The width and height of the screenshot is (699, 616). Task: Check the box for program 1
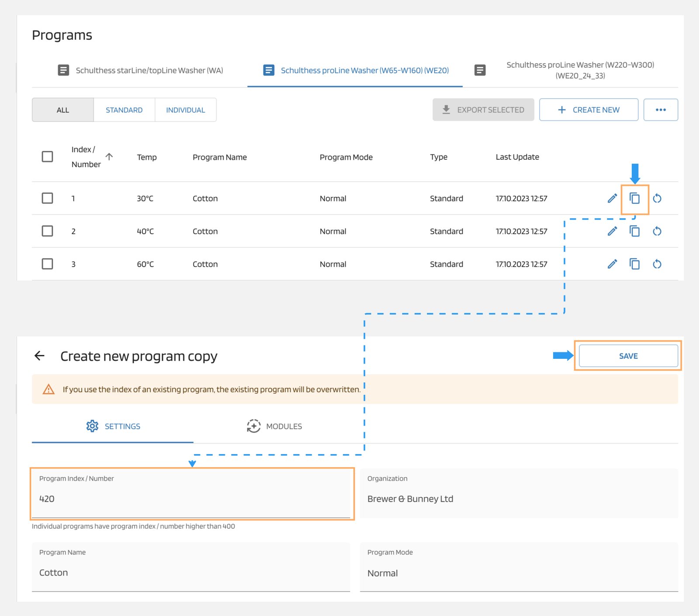pyautogui.click(x=47, y=198)
